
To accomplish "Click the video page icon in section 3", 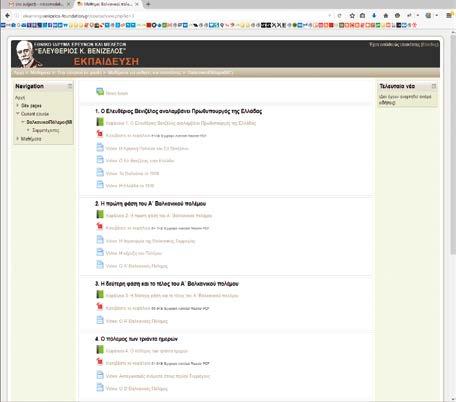I will (x=100, y=320).
